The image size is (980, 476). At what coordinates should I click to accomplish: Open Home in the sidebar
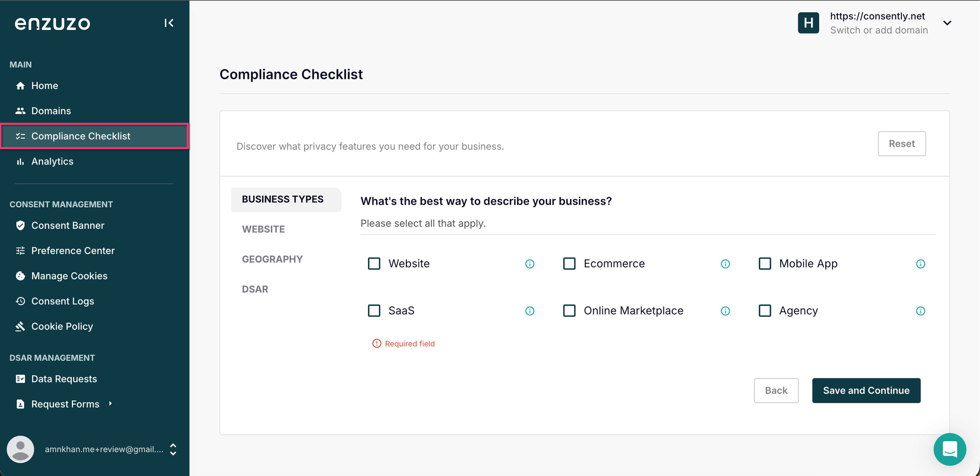[95, 86]
